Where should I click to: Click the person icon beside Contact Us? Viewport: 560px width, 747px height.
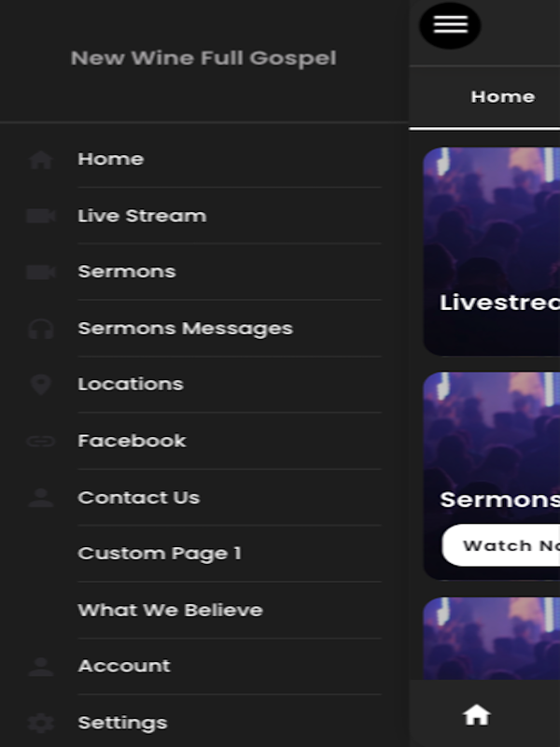coord(40,498)
